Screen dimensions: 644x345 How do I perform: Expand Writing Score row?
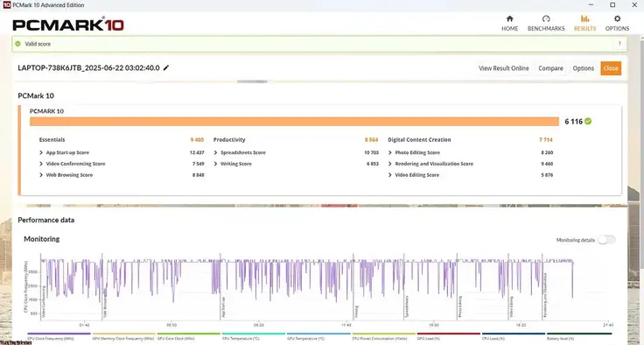215,164
